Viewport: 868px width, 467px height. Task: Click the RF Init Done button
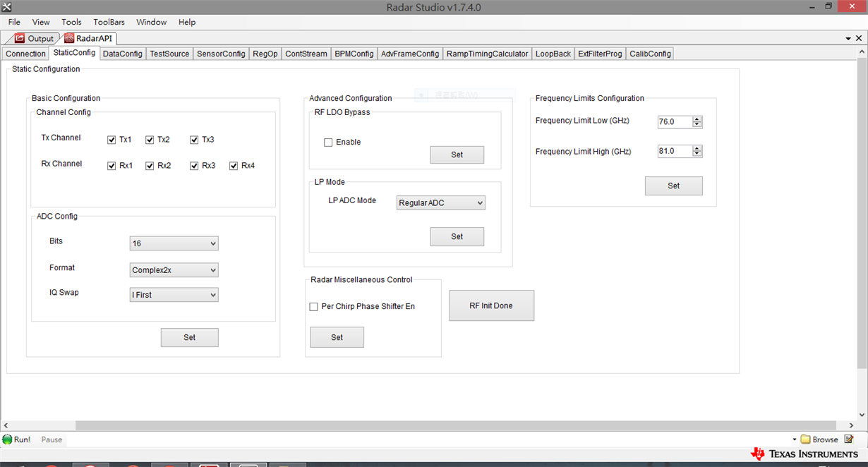pyautogui.click(x=492, y=305)
